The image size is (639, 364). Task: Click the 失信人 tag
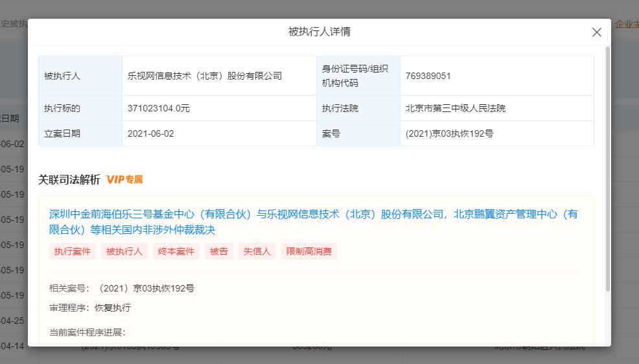[x=257, y=251]
